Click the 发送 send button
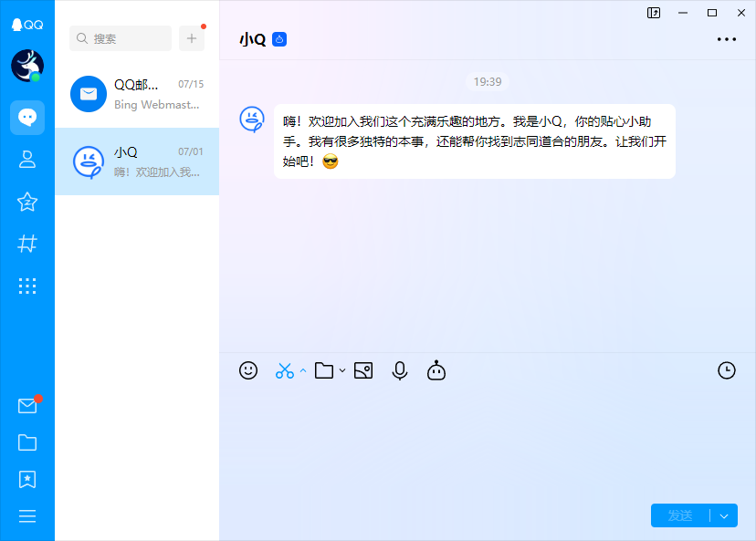 (x=680, y=515)
